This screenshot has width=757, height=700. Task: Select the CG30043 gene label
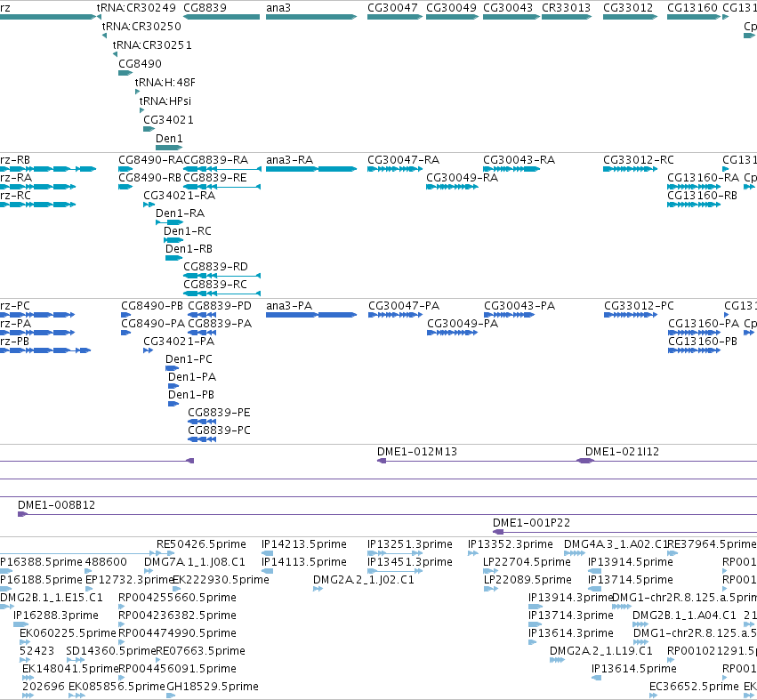[508, 8]
